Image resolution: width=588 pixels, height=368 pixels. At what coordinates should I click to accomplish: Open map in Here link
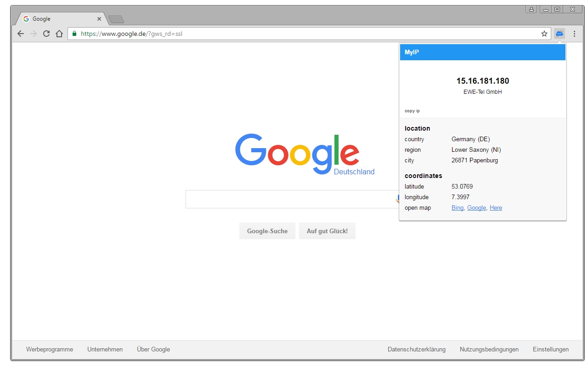(x=496, y=208)
